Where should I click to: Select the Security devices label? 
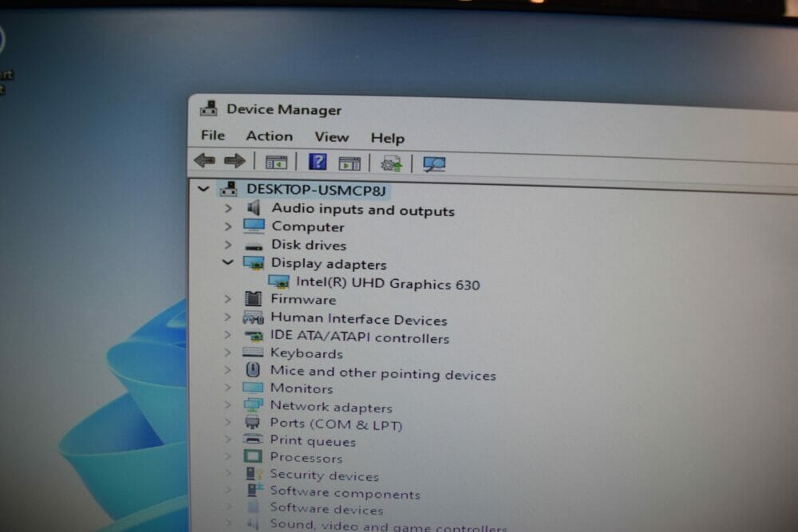(324, 475)
